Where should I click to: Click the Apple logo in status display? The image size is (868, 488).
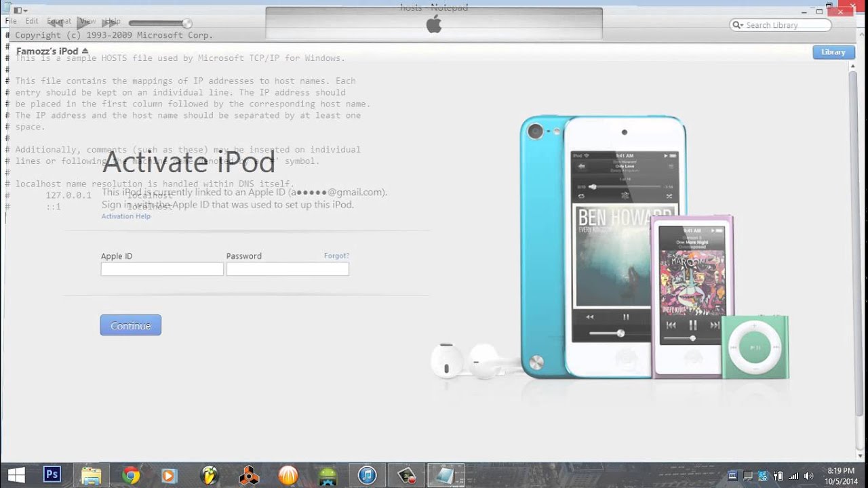coord(434,25)
